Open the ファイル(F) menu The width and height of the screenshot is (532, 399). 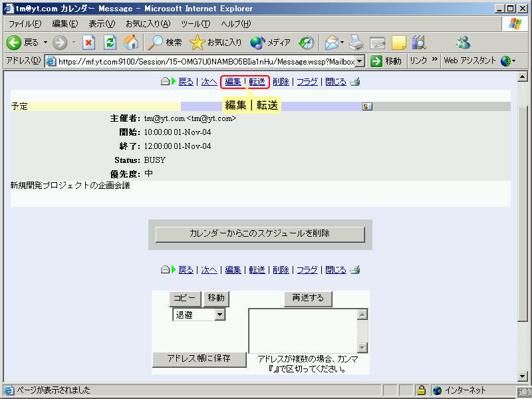pos(25,24)
